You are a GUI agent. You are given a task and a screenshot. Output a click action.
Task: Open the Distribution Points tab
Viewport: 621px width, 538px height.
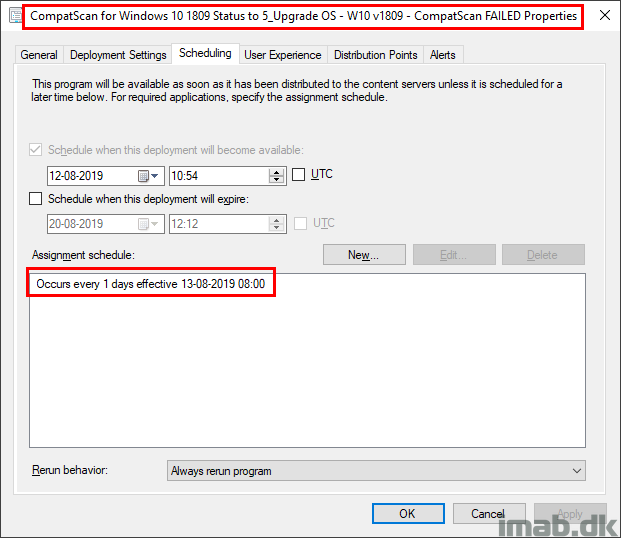click(375, 55)
